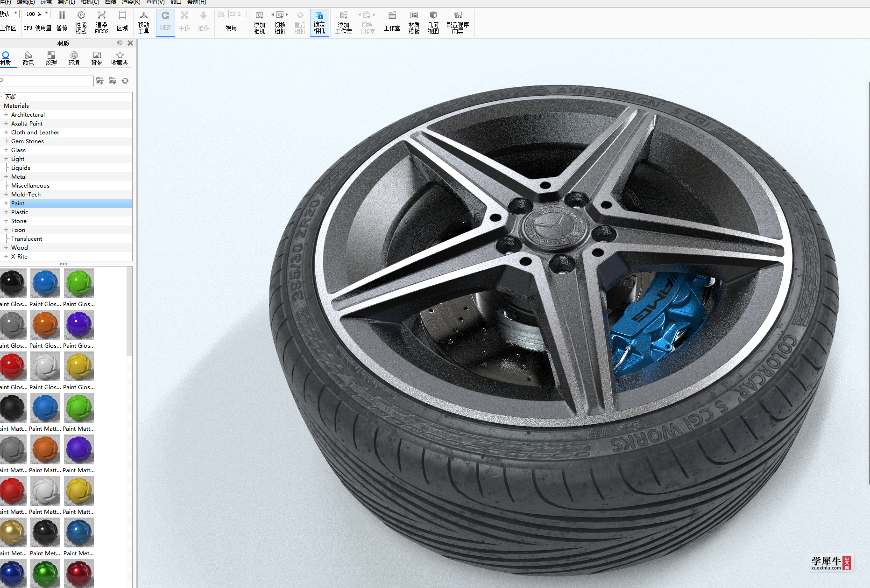Toggle Render NURBS (渲染NURBS)
This screenshot has width=870, height=588.
coord(101,22)
